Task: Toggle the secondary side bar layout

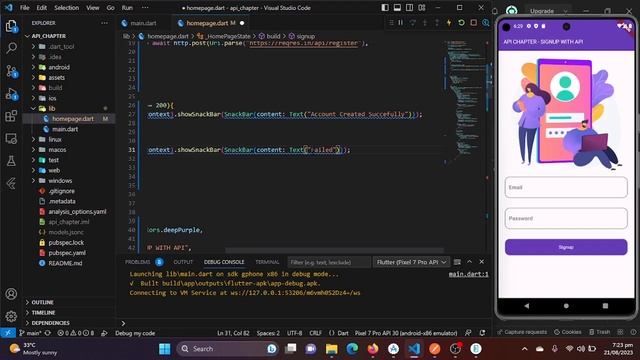Action: 409,7
